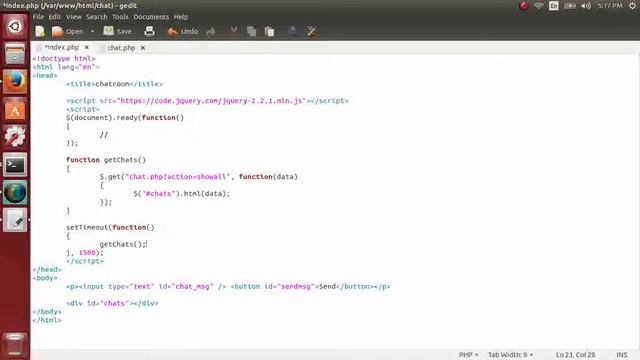Click the "chat.php?action=showall" string
Screen dimensions: 640x360
[178, 176]
